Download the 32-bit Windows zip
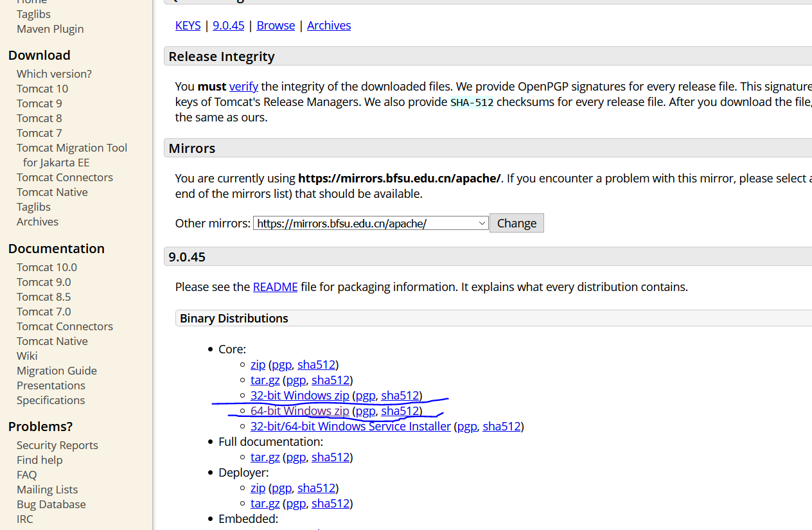 (300, 395)
